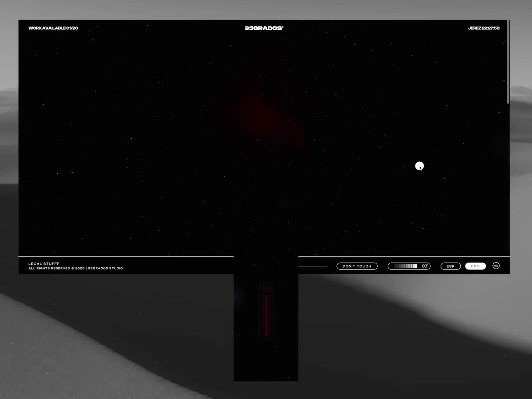
Task: Click the short line beside DON'T TOUCH
Action: coord(313,266)
